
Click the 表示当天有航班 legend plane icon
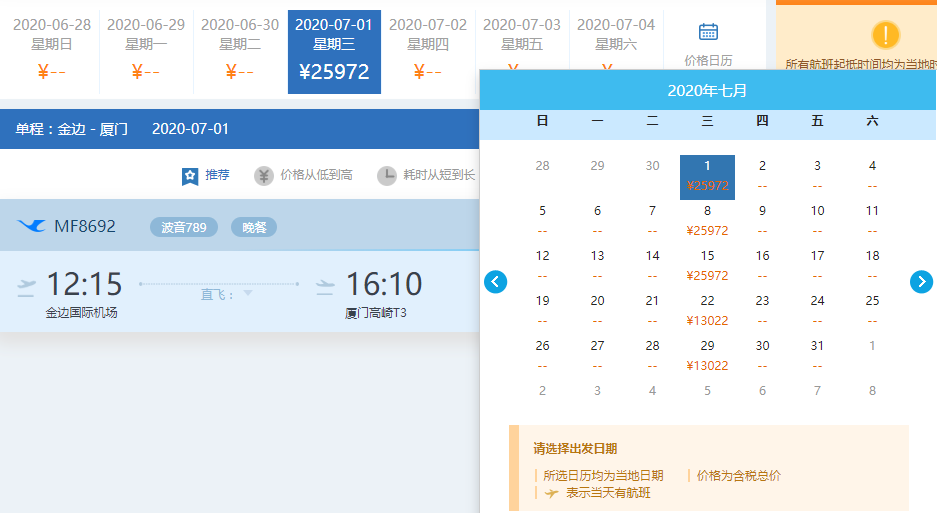552,493
